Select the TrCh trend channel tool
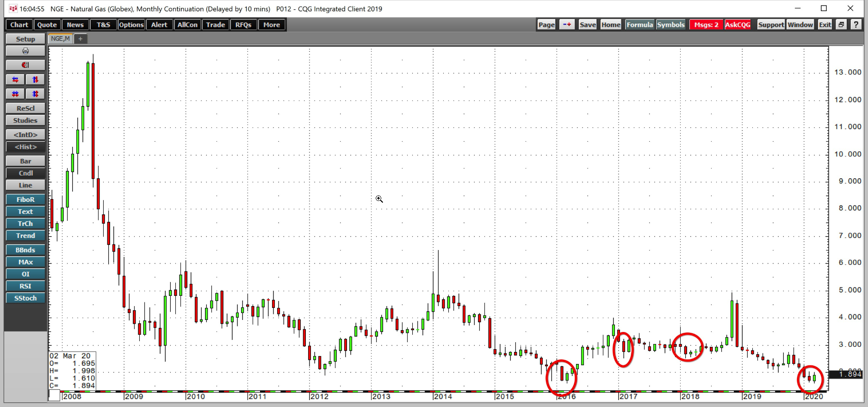This screenshot has height=407, width=868. pos(25,224)
